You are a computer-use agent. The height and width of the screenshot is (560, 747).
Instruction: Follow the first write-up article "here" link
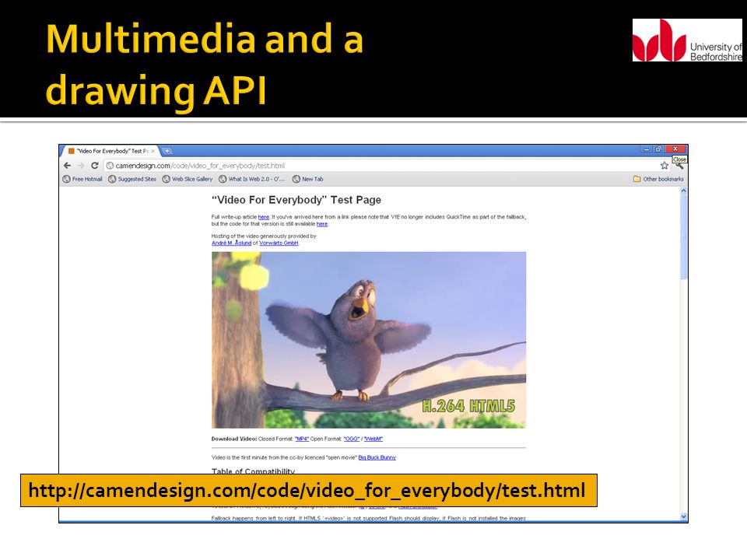tap(264, 217)
